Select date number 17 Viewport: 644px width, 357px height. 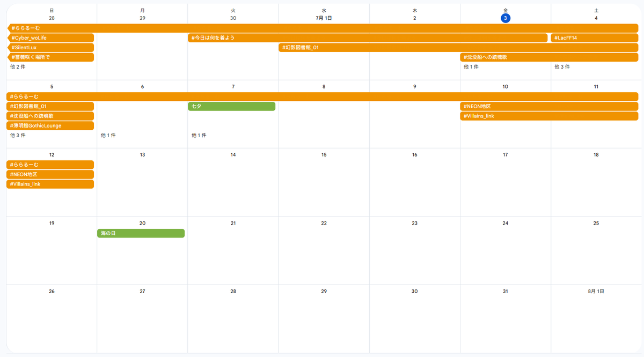(506, 155)
